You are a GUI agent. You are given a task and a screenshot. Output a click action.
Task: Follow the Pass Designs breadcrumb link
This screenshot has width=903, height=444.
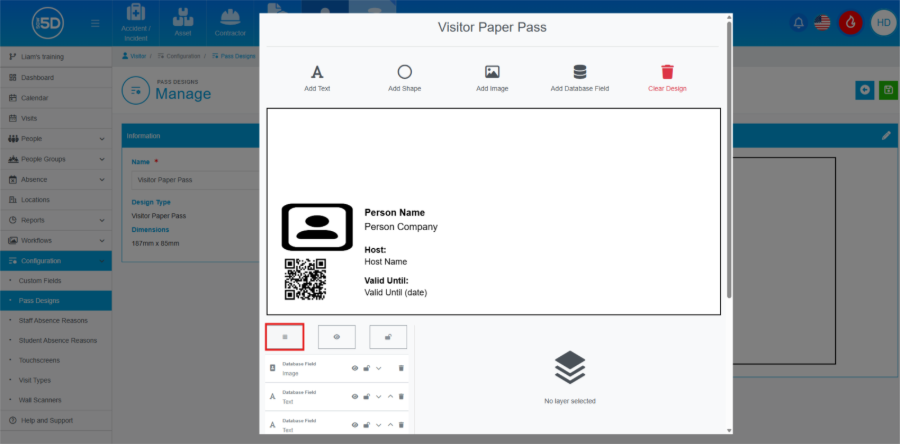[x=234, y=56]
